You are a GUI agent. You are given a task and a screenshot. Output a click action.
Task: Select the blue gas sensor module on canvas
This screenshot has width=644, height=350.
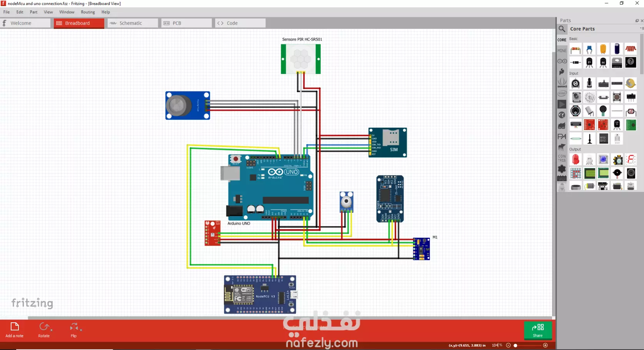pos(188,105)
